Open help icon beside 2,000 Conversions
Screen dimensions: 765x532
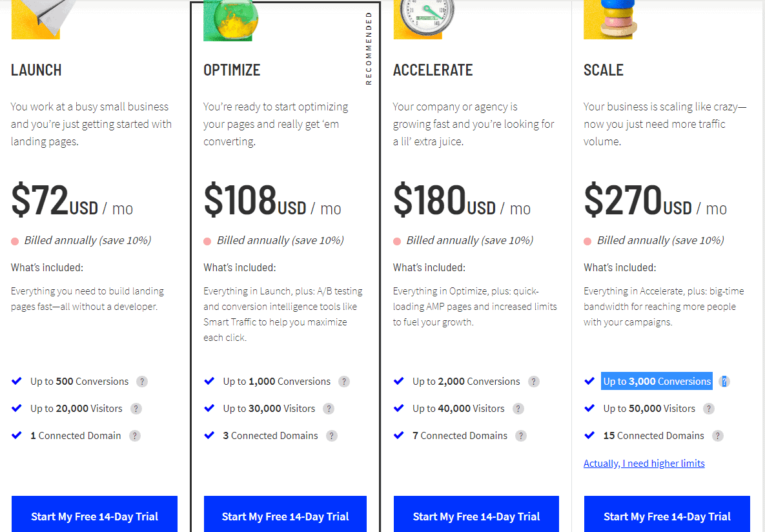(x=534, y=382)
